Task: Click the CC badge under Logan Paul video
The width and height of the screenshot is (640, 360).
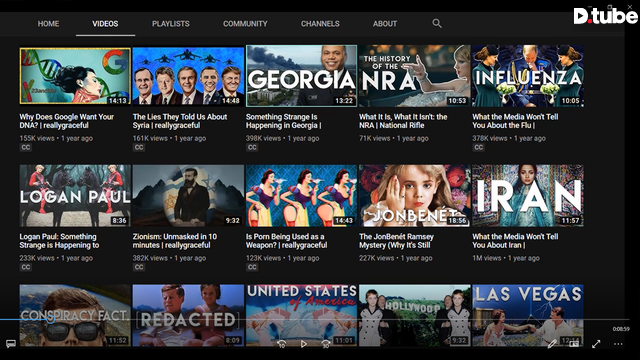Action: coord(26,267)
